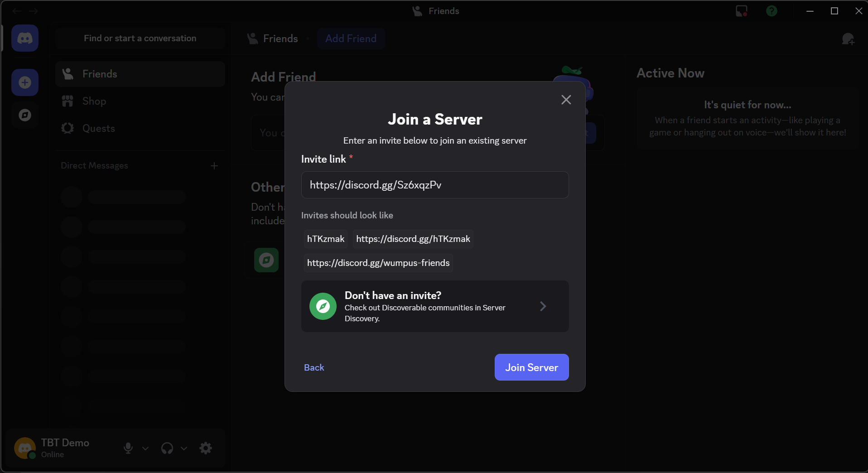Viewport: 868px width, 473px height.
Task: Click the green Add a Server plus icon
Action: [25, 82]
